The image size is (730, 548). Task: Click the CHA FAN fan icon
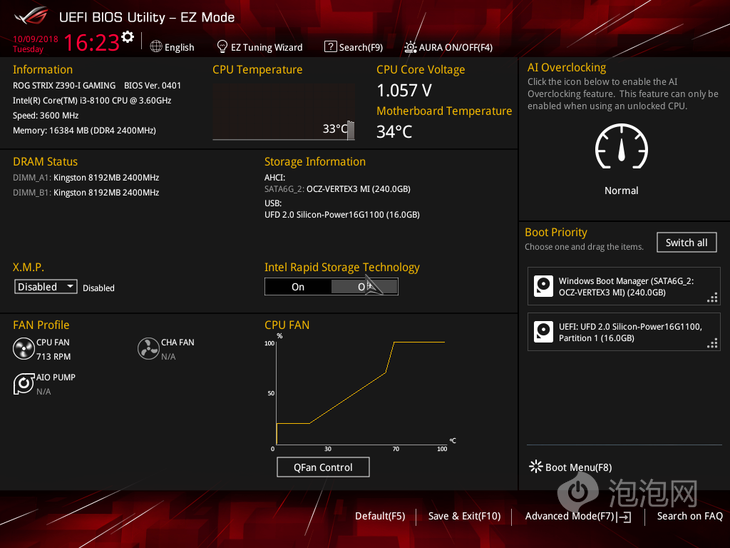[148, 349]
